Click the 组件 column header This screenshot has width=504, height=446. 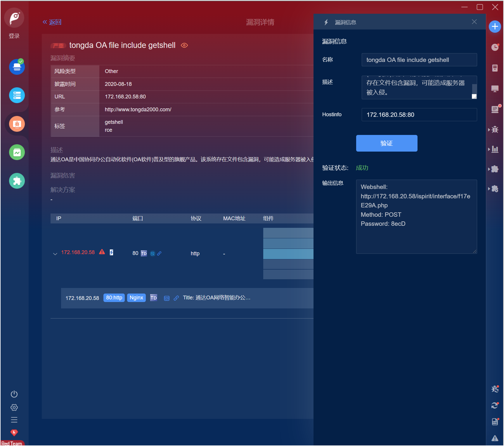click(268, 218)
